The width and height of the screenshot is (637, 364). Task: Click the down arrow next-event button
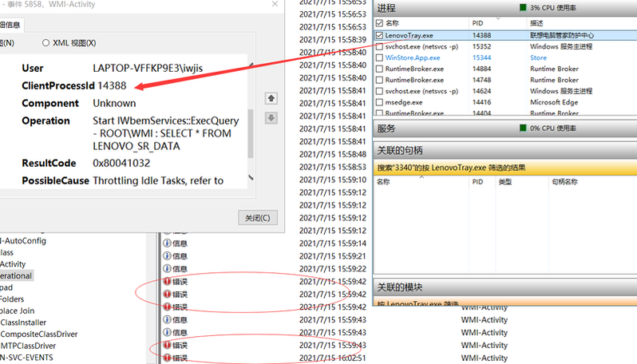coord(271,118)
